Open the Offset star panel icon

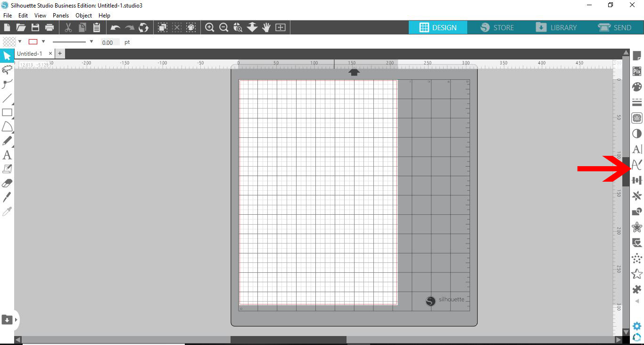tap(637, 227)
